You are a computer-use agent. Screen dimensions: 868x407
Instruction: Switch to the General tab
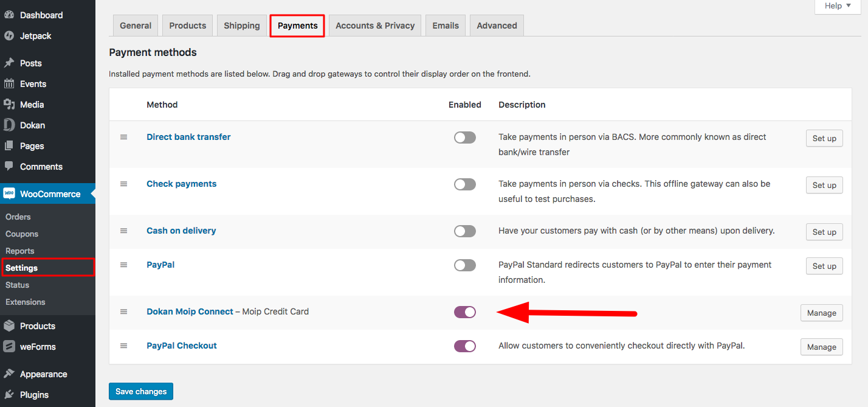[x=136, y=26]
